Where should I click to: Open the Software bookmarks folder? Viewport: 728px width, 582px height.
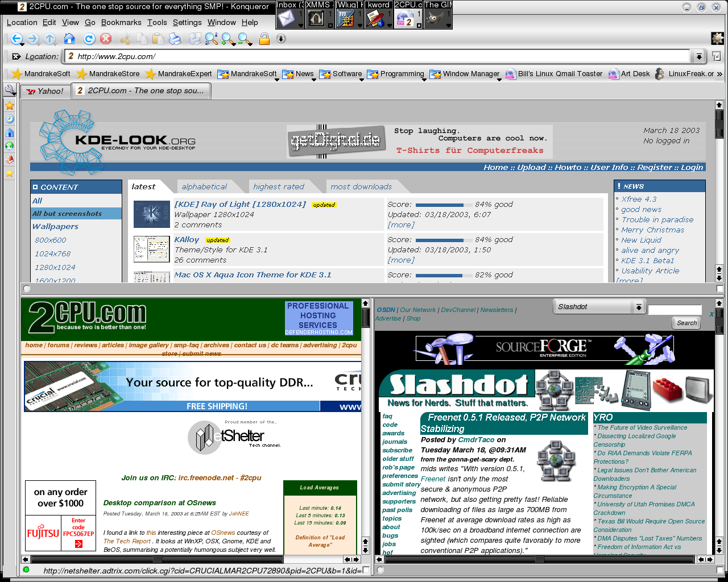point(341,74)
